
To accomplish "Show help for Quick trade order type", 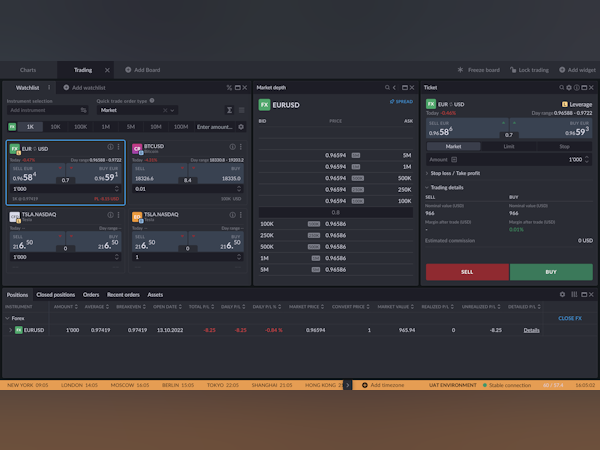I will coord(152,101).
